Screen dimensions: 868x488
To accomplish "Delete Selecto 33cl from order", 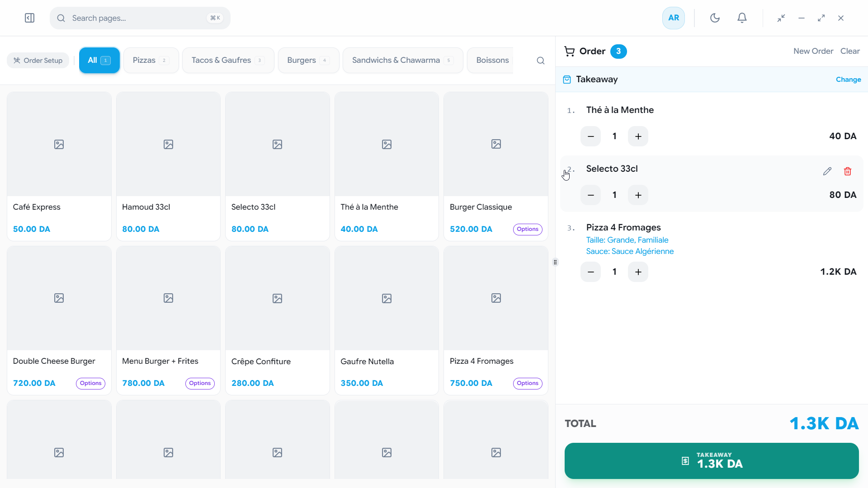I will (x=848, y=171).
